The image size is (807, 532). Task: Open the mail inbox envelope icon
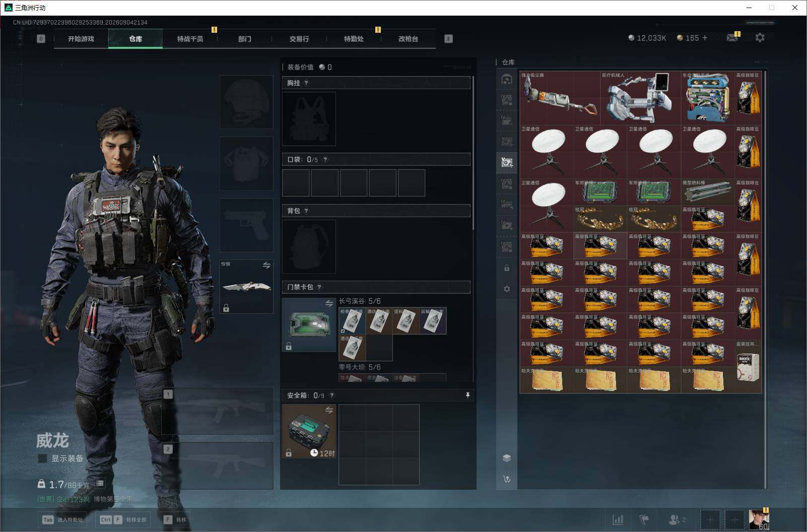pos(732,38)
